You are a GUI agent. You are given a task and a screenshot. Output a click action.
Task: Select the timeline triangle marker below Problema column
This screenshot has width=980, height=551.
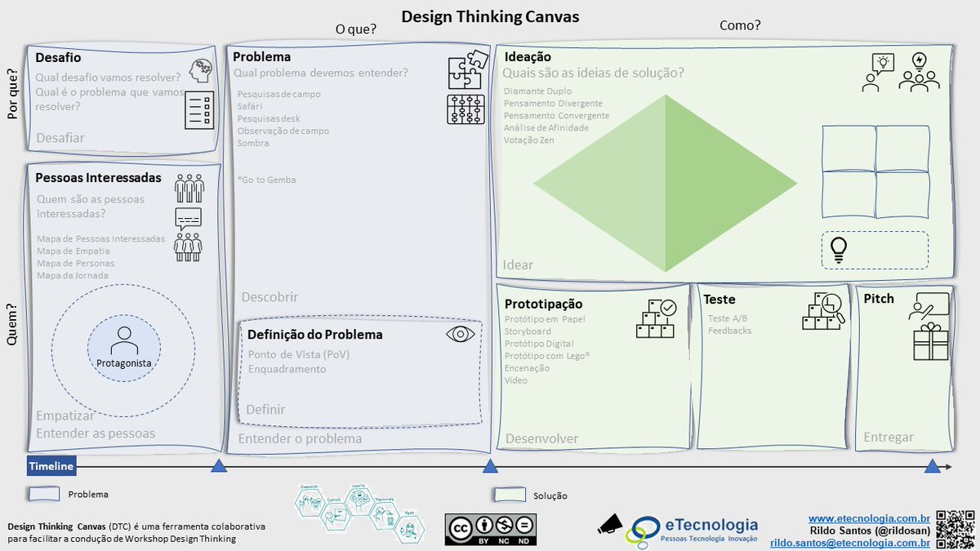coord(490,466)
